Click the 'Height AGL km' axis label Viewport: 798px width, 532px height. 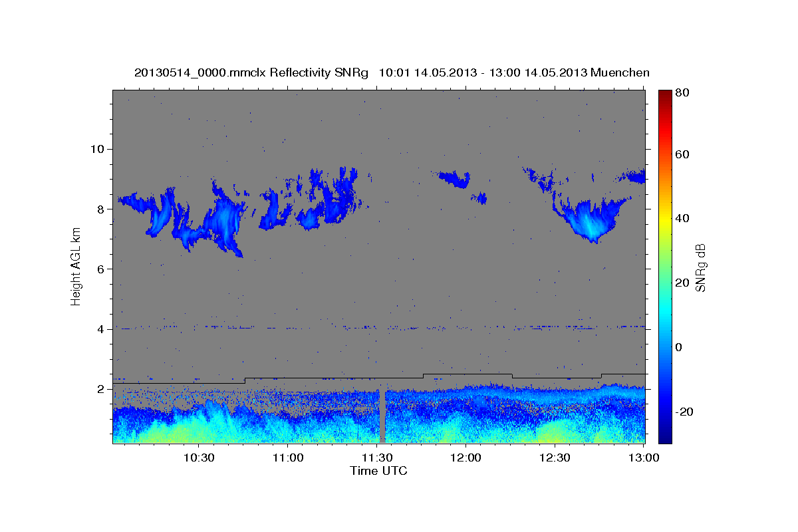coord(76,266)
